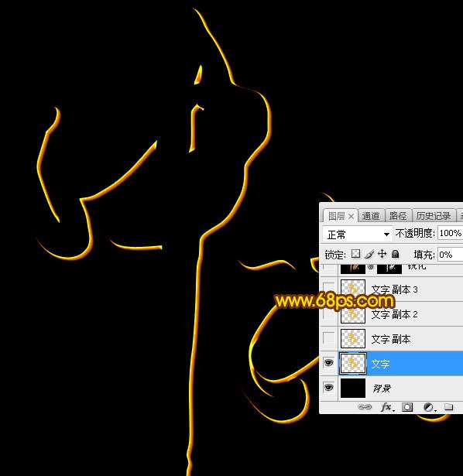The height and width of the screenshot is (476, 463).
Task: Click the lock position move icon
Action: pos(382,254)
